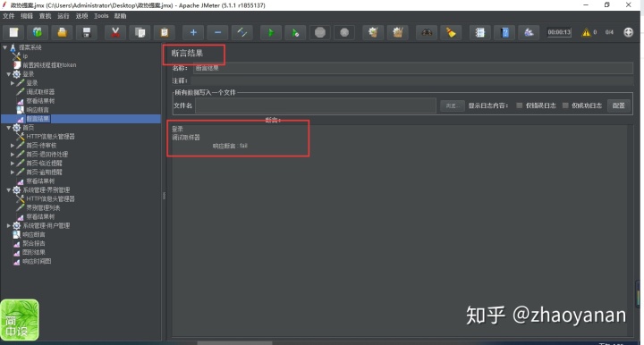Collapse the 首页 thread group arrow
The width and height of the screenshot is (644, 345).
9,128
